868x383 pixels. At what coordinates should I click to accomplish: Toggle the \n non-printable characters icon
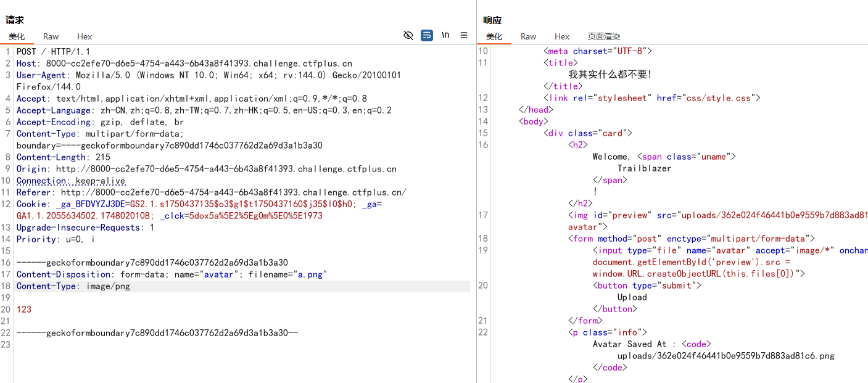(445, 36)
